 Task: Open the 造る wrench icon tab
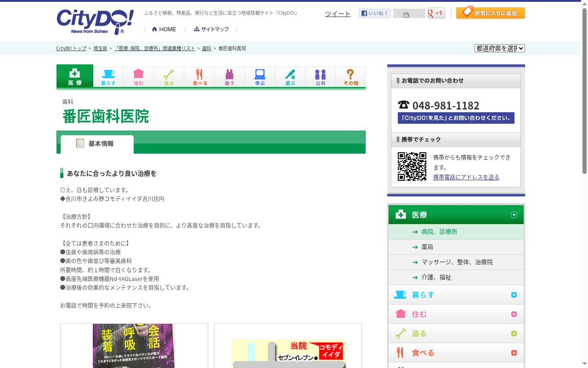(169, 77)
